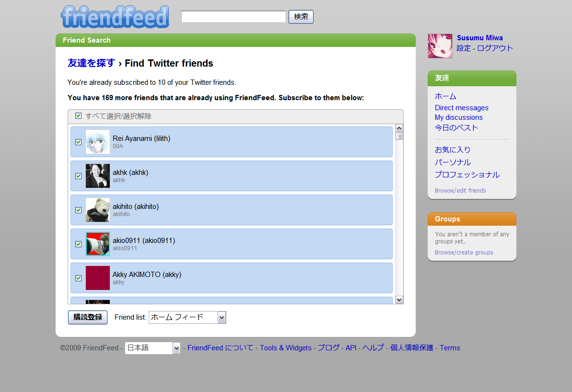Go to ホーム in sidebar
Image resolution: width=572 pixels, height=392 pixels.
(445, 96)
